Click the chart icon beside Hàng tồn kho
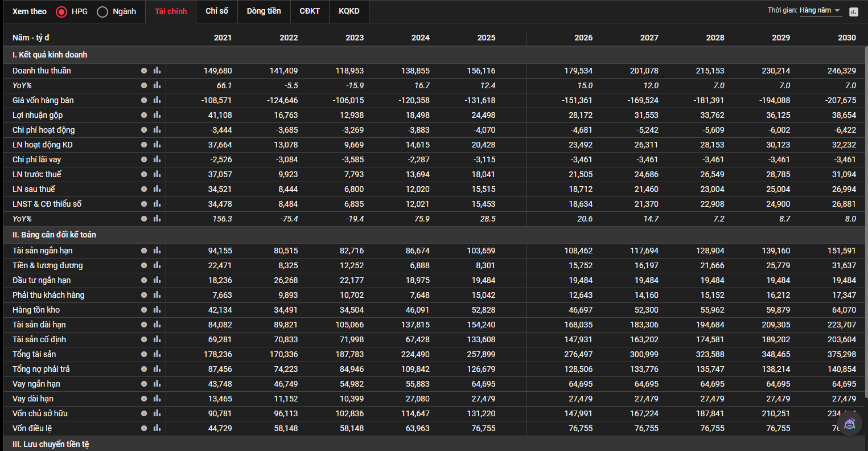The image size is (868, 451). tap(157, 310)
